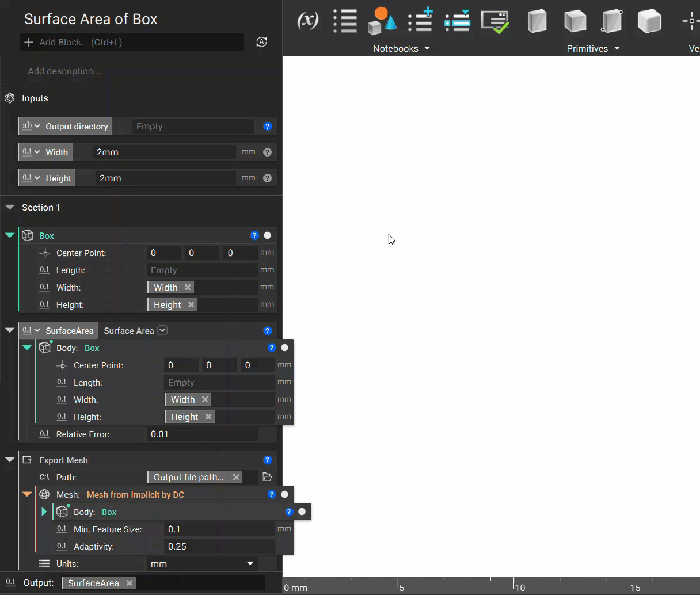Remove the Output file path chip
The image size is (700, 595).
[x=236, y=477]
